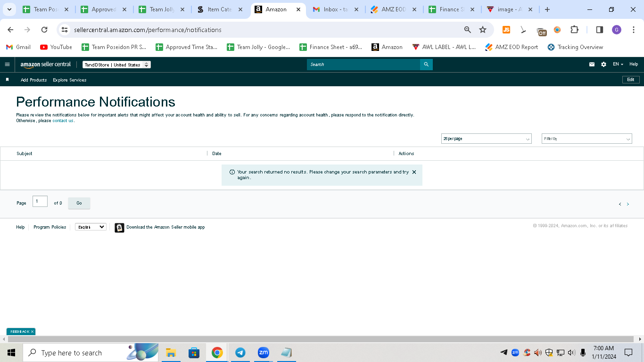Open the Gmail bookmark
The height and width of the screenshot is (362, 644).
[x=18, y=47]
